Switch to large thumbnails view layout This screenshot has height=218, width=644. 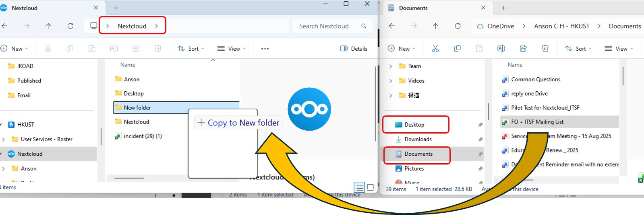(371, 187)
